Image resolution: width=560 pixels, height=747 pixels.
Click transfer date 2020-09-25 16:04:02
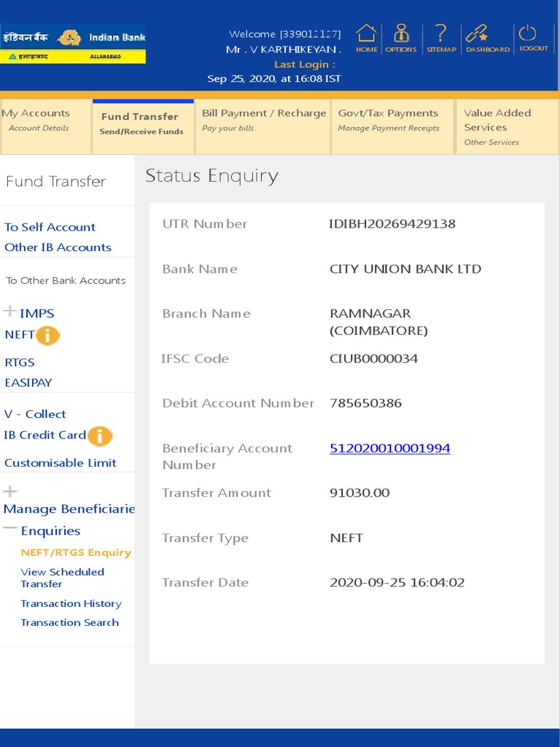(397, 582)
